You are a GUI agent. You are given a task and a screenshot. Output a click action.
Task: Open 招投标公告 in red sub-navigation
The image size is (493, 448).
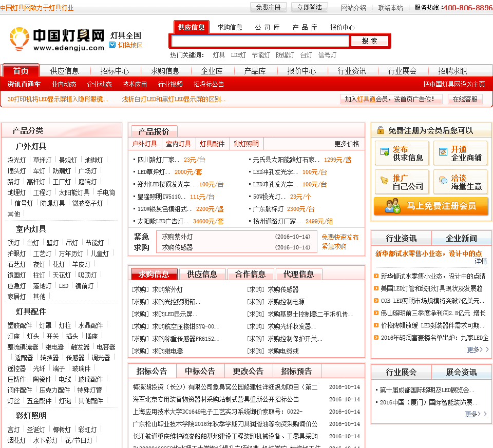[209, 84]
